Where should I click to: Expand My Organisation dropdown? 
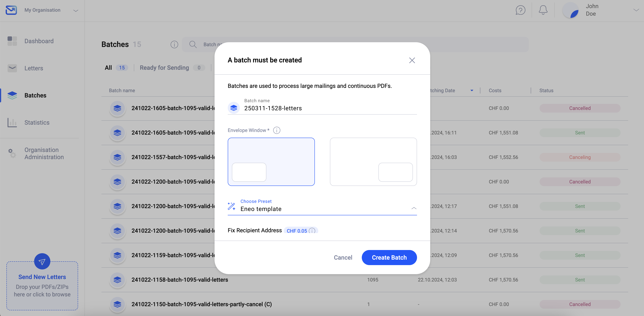point(75,11)
